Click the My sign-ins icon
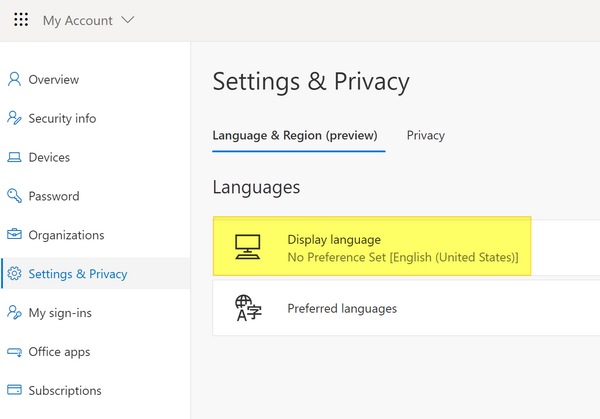The image size is (600, 419). click(x=14, y=313)
